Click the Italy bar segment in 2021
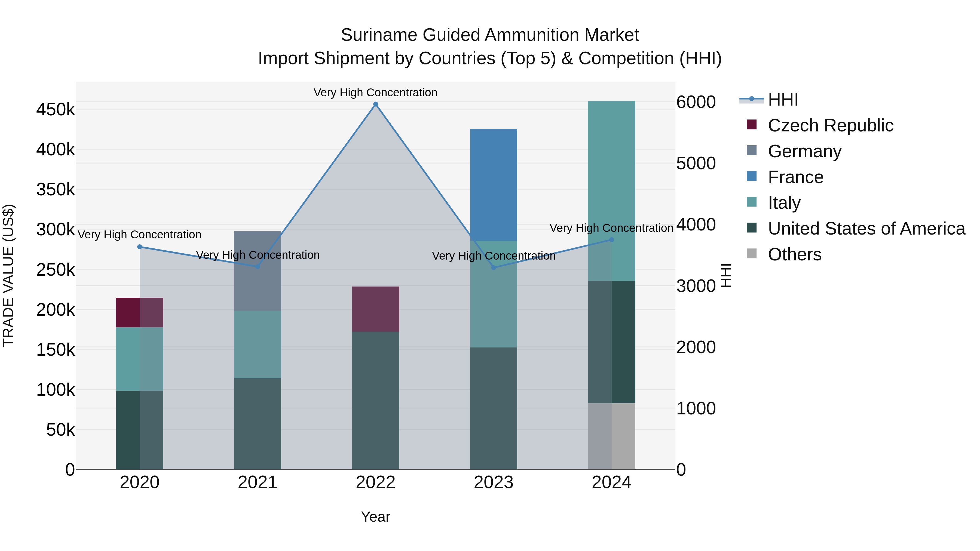Viewport: 980px width, 551px height. 258,344
